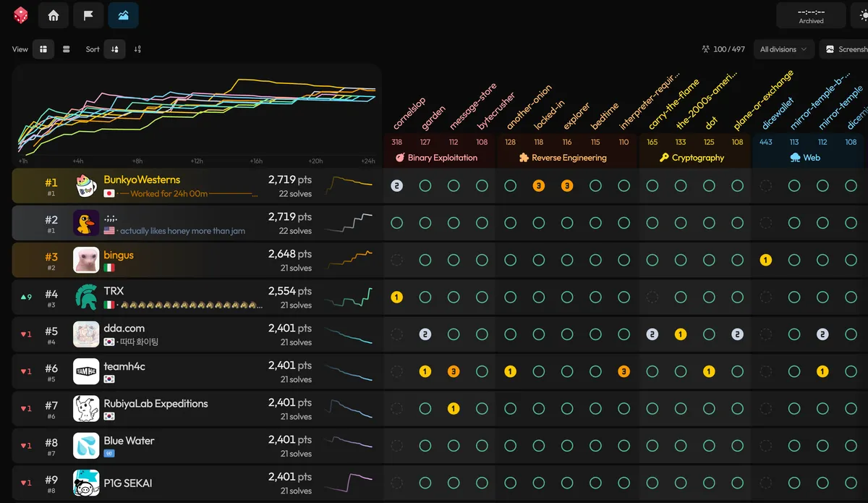This screenshot has height=503, width=868.
Task: Go to the home page icon
Action: [x=54, y=15]
